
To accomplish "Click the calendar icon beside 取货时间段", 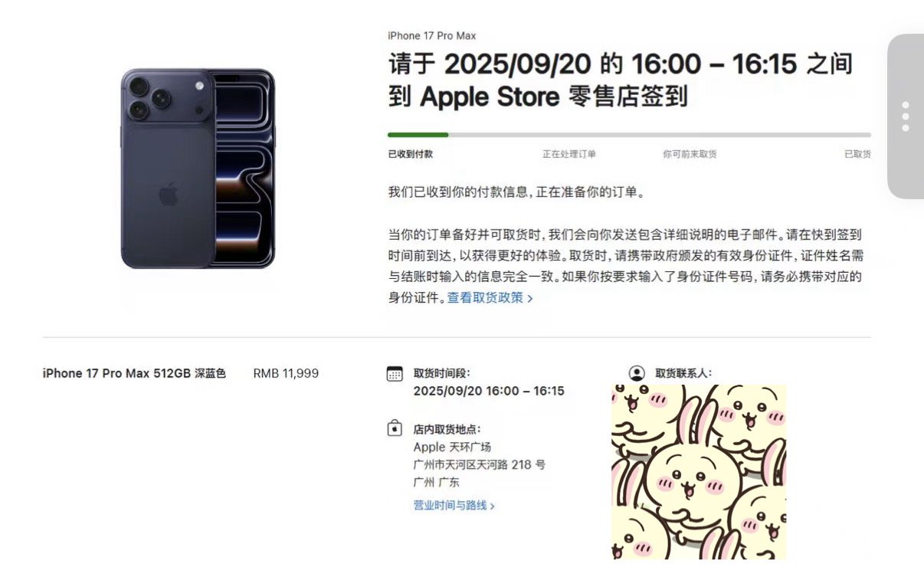I will (395, 374).
